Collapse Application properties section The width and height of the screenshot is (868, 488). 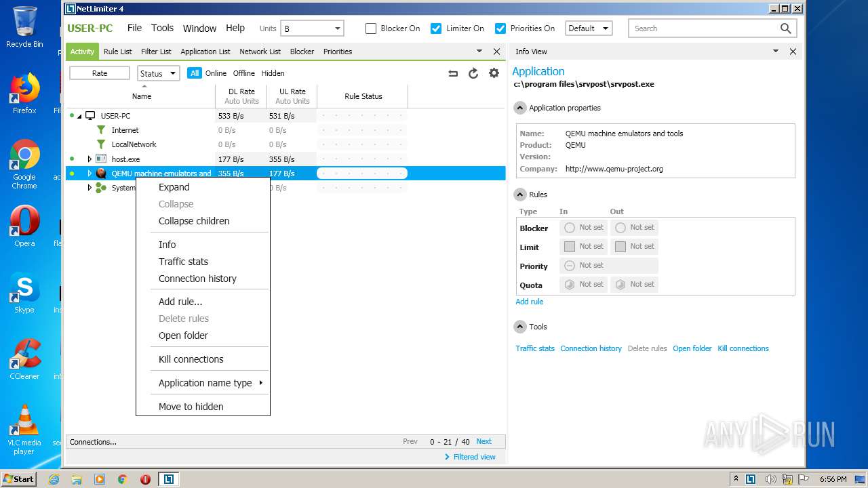(520, 108)
